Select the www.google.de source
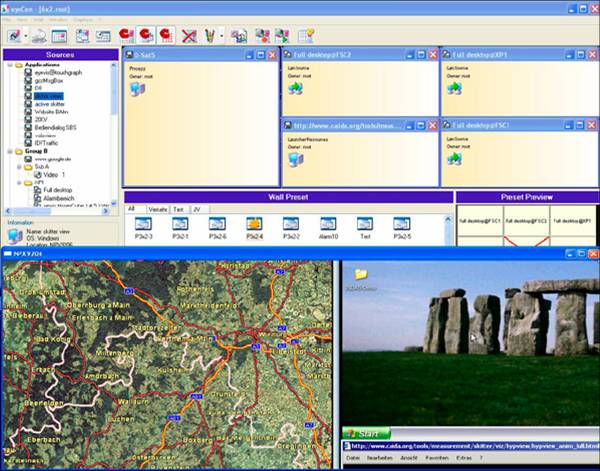Image resolution: width=600 pixels, height=471 pixels. (x=53, y=159)
